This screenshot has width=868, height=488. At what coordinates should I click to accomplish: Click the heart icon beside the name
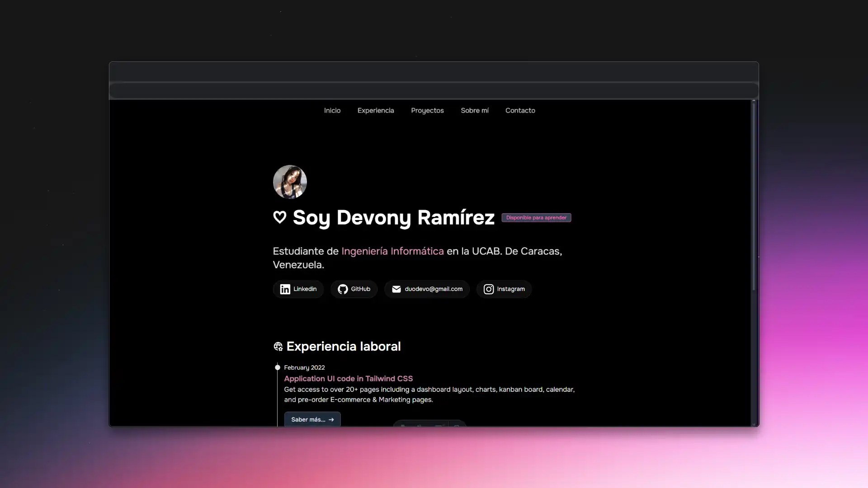[x=279, y=218]
